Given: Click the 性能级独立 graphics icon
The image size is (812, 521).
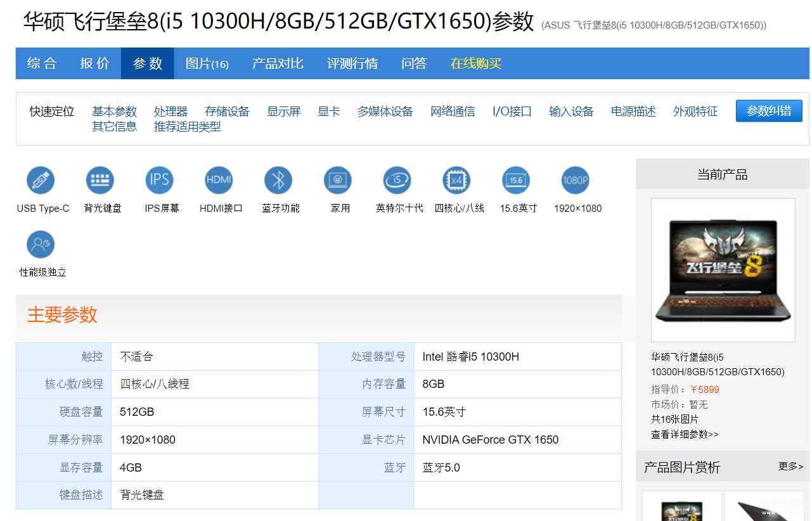Looking at the screenshot, I should (41, 245).
